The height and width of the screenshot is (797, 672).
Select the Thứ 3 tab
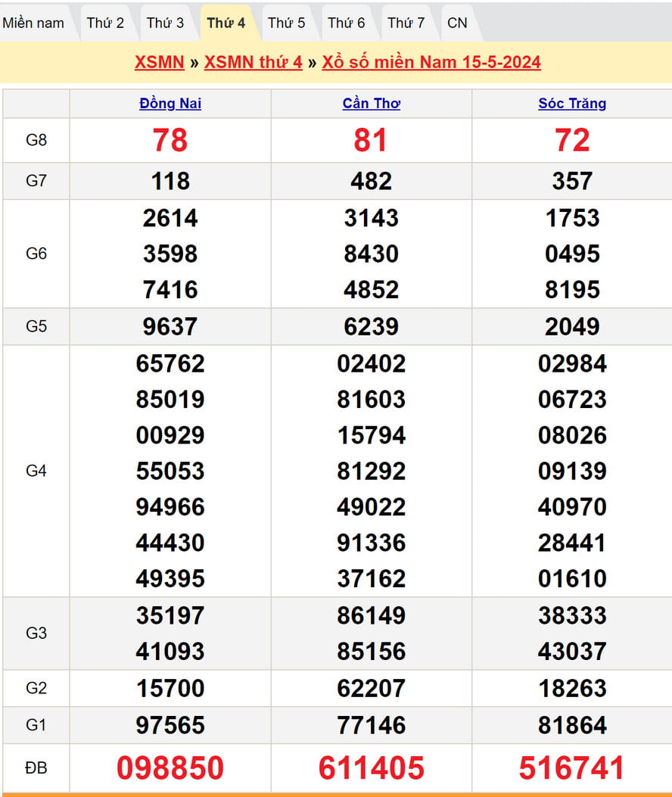click(165, 23)
